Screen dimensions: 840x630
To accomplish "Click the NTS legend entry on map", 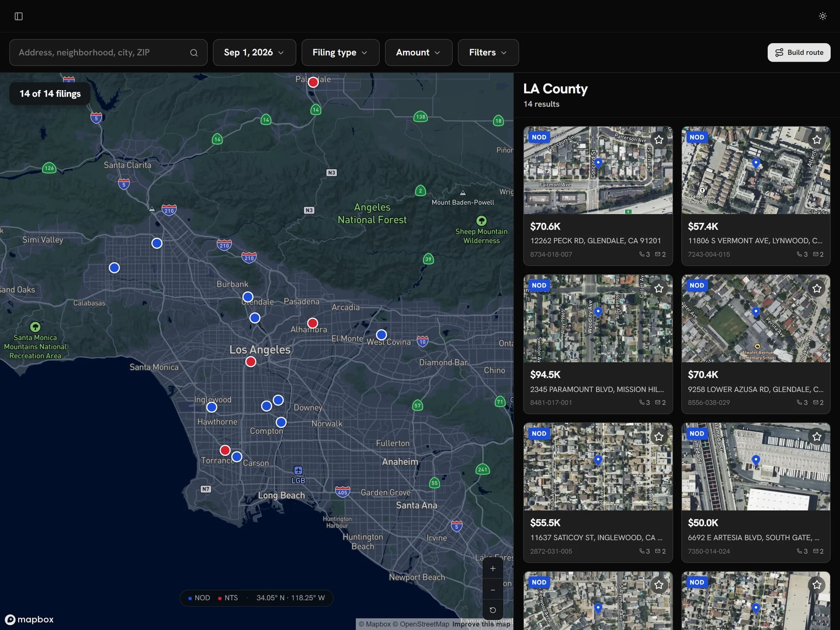I will tap(228, 598).
